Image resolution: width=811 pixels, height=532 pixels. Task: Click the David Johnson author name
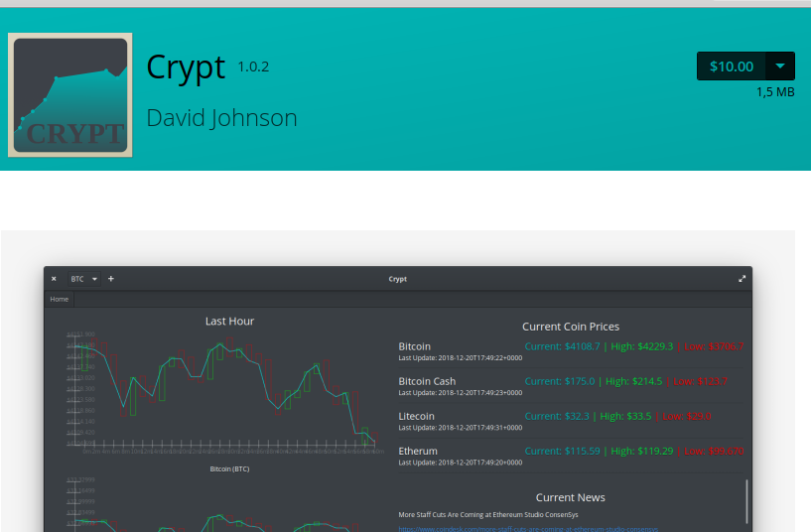pos(221,118)
